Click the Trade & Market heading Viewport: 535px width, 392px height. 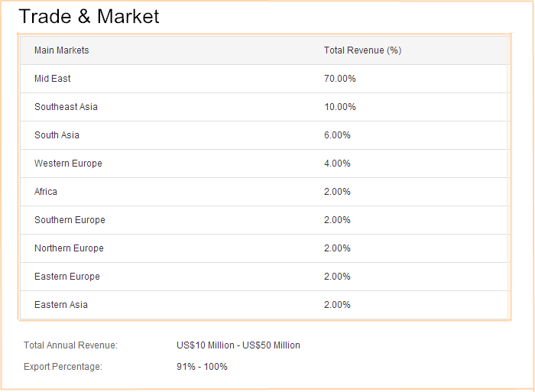tap(89, 17)
